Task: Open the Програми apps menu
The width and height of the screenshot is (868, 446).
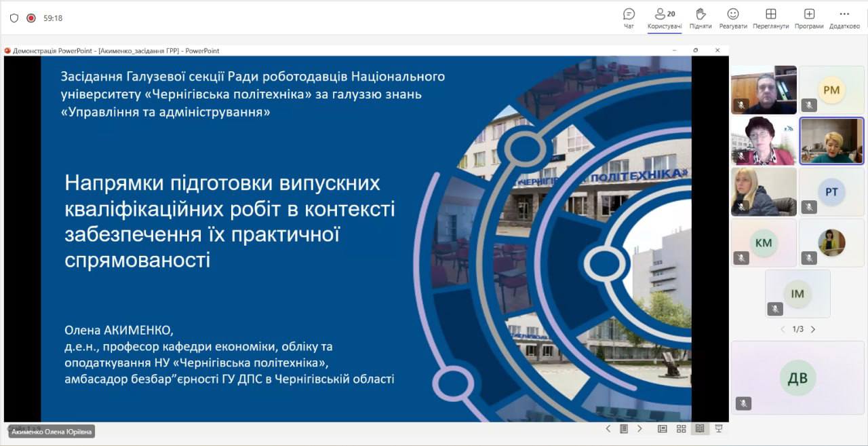Action: pos(809,18)
